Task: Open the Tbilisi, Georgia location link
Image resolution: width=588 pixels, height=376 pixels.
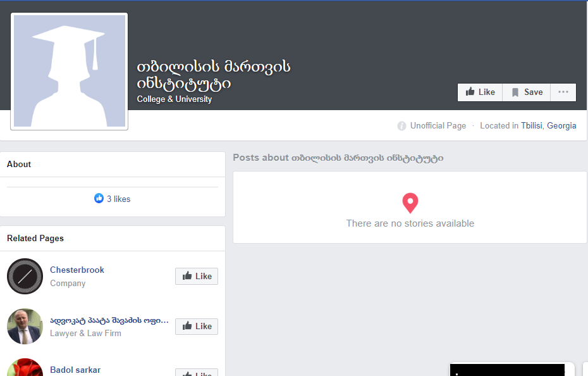Action: click(x=548, y=126)
